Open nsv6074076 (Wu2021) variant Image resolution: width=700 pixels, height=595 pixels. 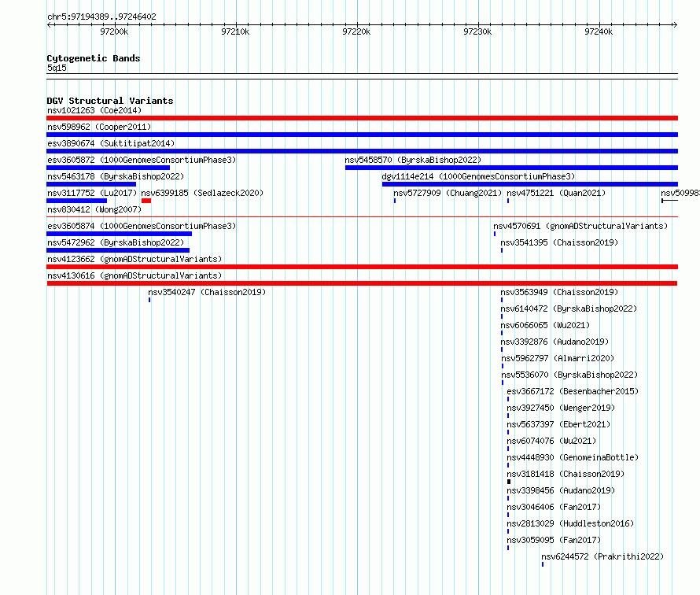pos(551,441)
